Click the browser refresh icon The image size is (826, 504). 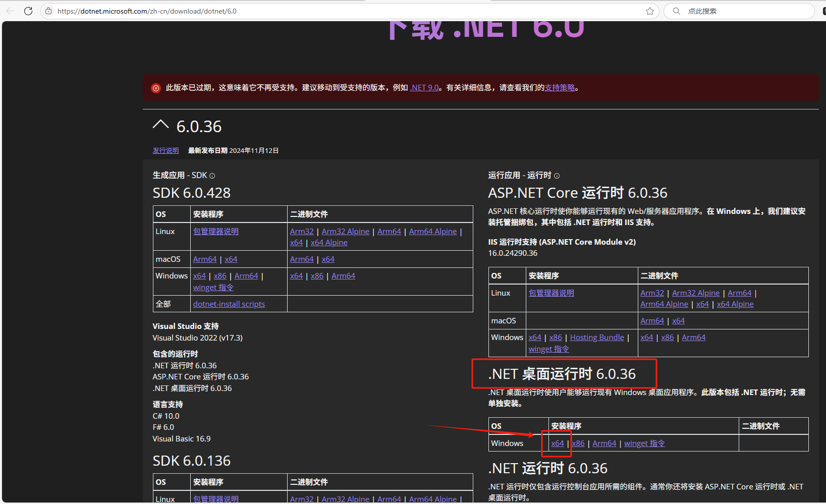[x=28, y=11]
